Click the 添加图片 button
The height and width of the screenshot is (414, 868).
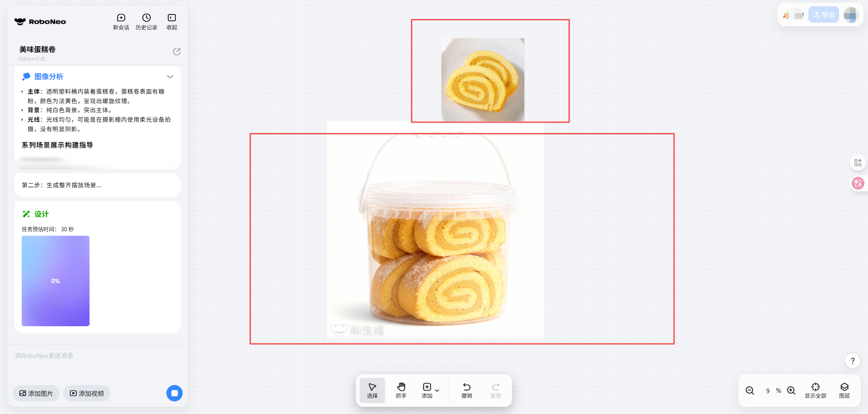pos(36,393)
